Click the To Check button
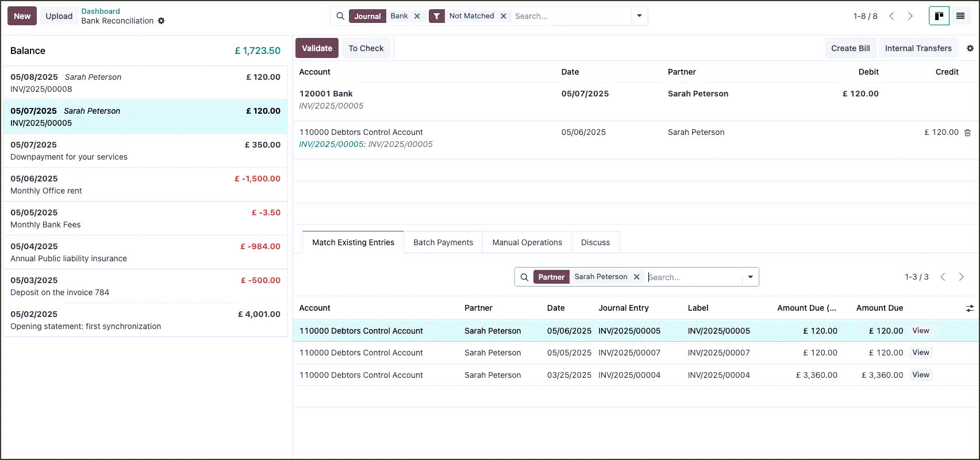The width and height of the screenshot is (980, 460). coord(366,48)
